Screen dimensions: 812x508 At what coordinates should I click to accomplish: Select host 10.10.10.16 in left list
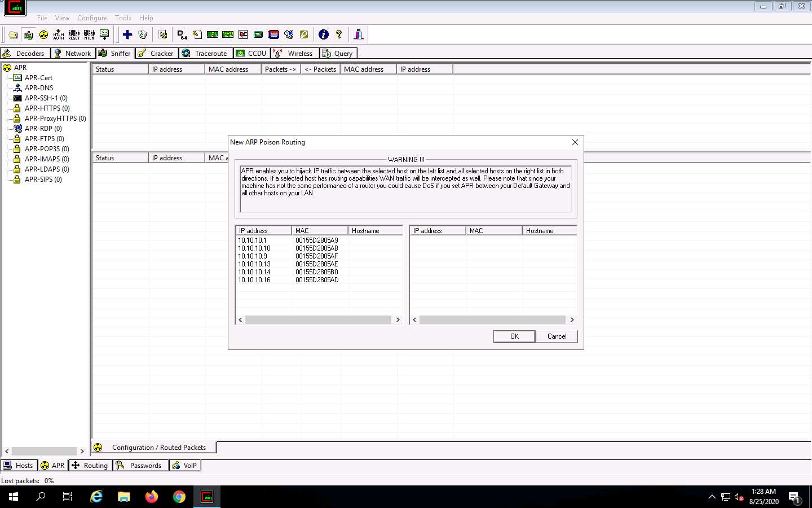click(254, 280)
